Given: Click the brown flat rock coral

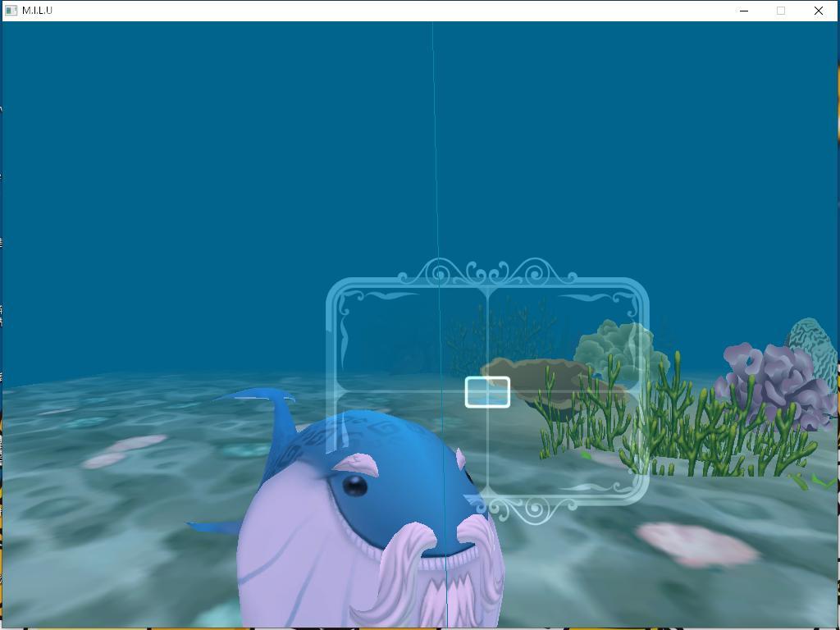Looking at the screenshot, I should [x=533, y=379].
